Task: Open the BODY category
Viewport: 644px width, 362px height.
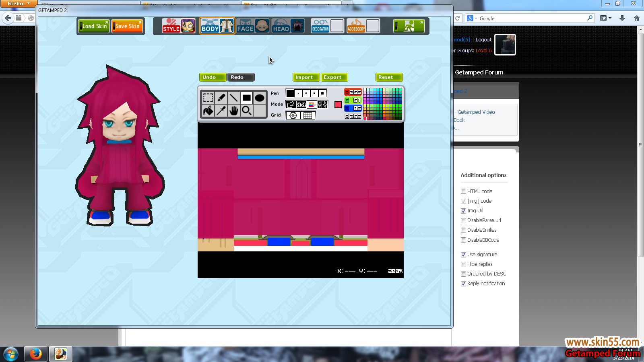Action: click(217, 26)
